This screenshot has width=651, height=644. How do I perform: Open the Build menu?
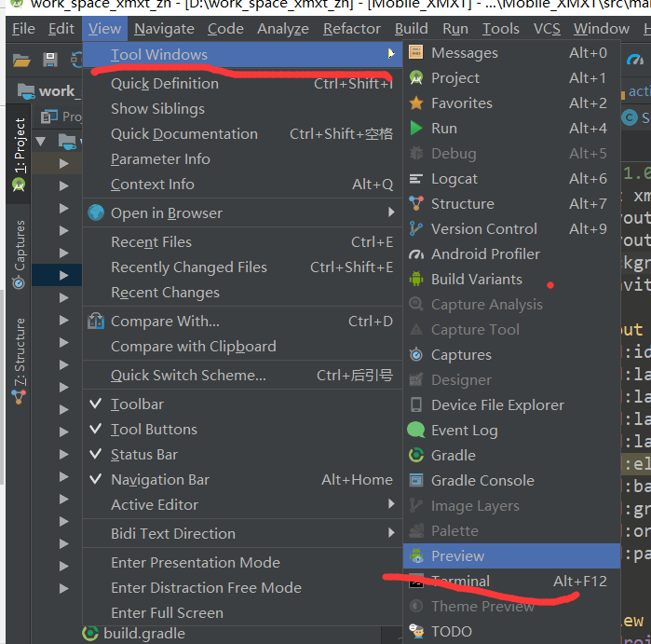click(x=412, y=29)
